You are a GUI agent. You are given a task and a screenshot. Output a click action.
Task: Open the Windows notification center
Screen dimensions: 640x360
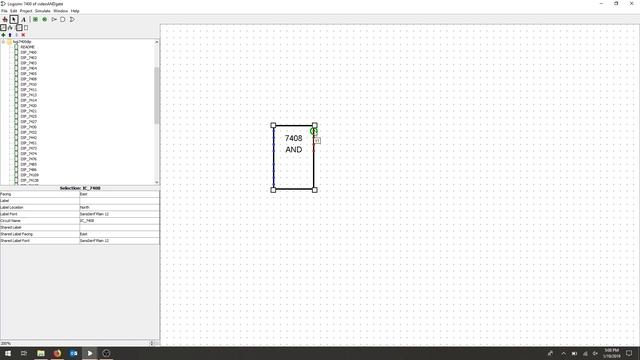(629, 353)
